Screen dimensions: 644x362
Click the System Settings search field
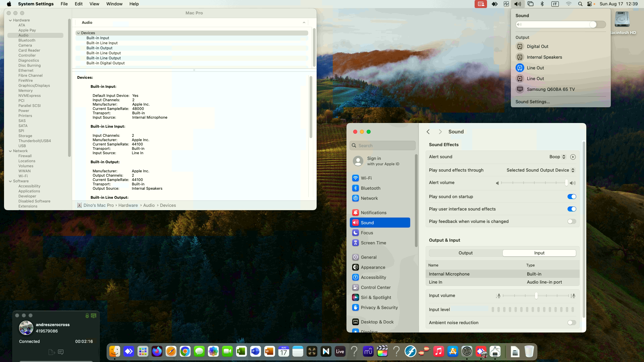(x=382, y=146)
